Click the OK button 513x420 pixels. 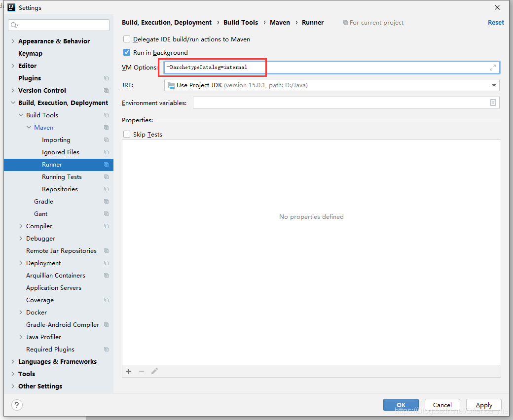pos(401,405)
